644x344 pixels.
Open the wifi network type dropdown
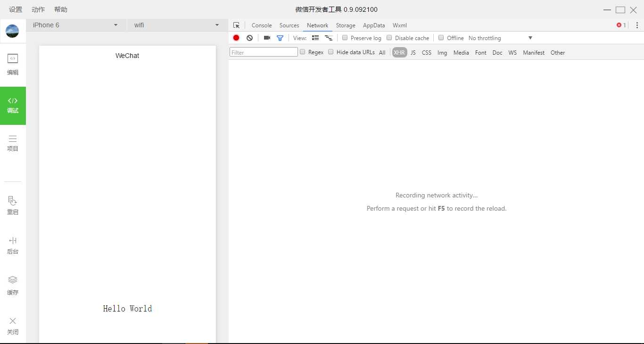(x=177, y=25)
